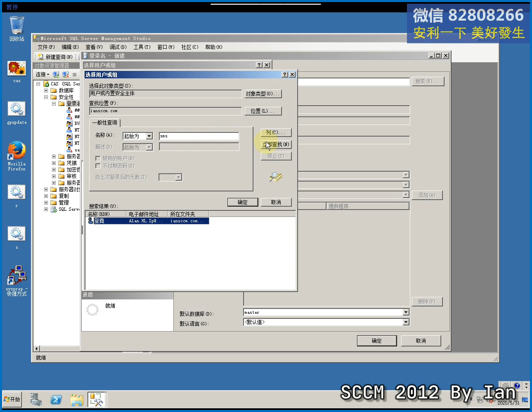
Task: Switch to SQL Server Management Studio taskbar icon
Action: click(x=97, y=399)
